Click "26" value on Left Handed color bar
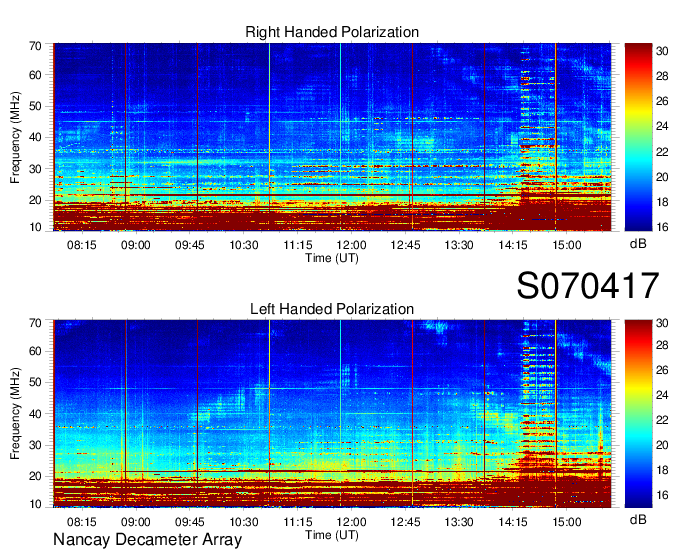The height and width of the screenshot is (552, 680). tap(662, 370)
